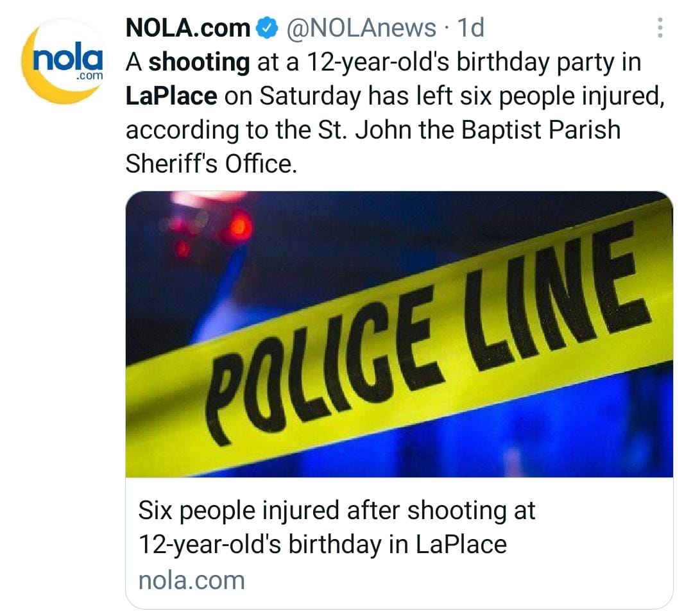Click the 1d tweet timestamp

pyautogui.click(x=469, y=28)
